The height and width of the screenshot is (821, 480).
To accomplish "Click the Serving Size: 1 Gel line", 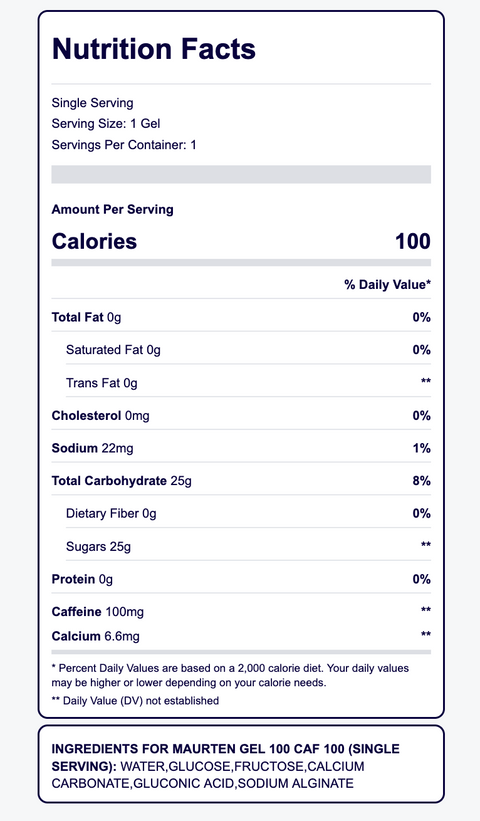I will click(106, 124).
